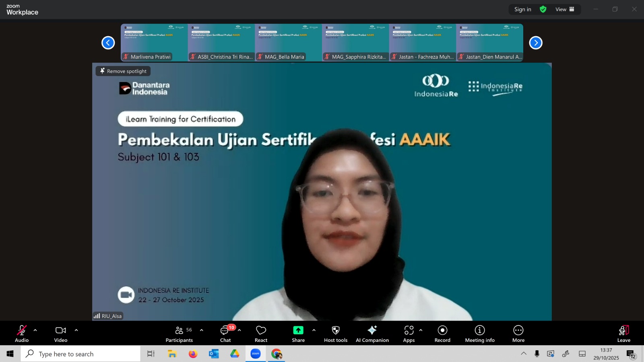Image resolution: width=644 pixels, height=362 pixels.
Task: Launch AI Companion
Action: click(372, 334)
